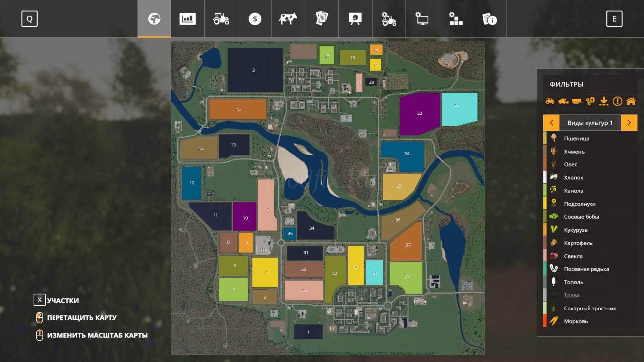Toggle the Картофель crop filter label
The image size is (644, 362).
coord(578,243)
